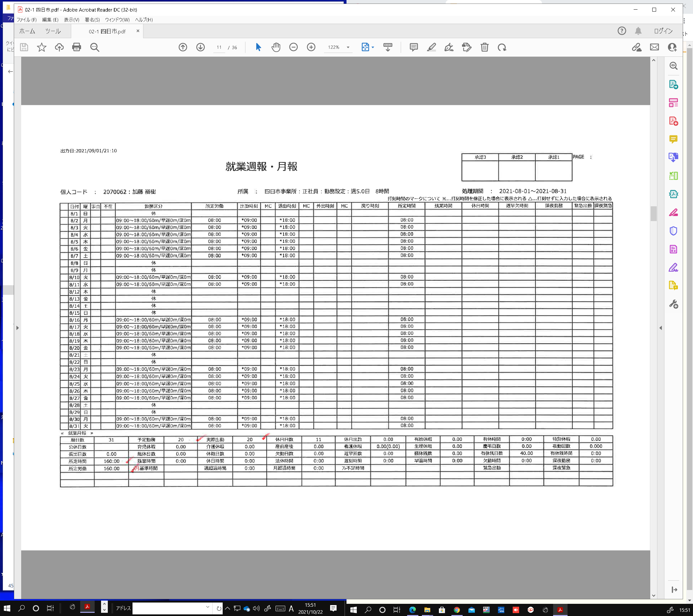Open the fit page options dropdown

tap(373, 47)
